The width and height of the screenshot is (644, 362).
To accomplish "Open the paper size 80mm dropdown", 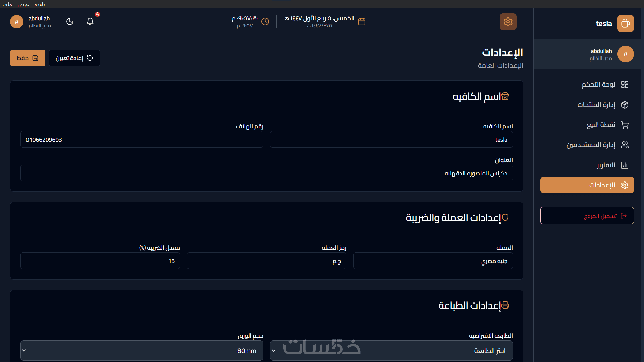I will click(x=142, y=350).
